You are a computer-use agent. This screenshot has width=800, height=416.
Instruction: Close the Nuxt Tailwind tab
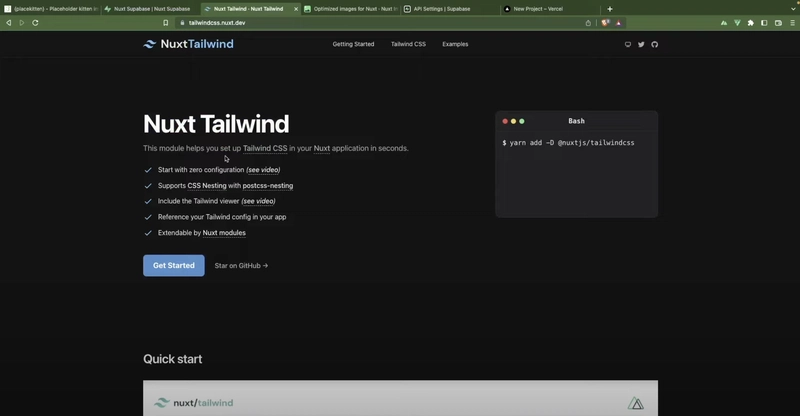(296, 9)
